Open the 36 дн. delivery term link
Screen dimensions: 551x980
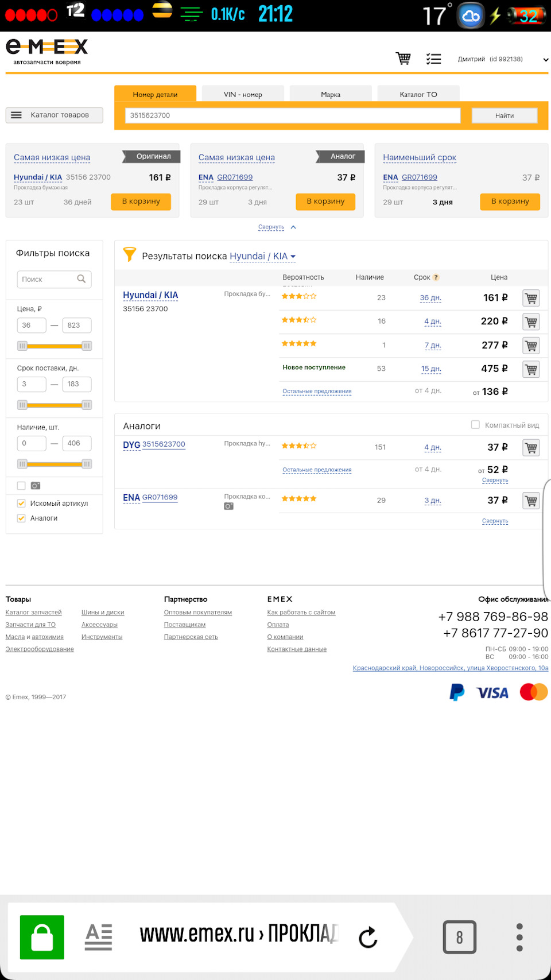[430, 298]
